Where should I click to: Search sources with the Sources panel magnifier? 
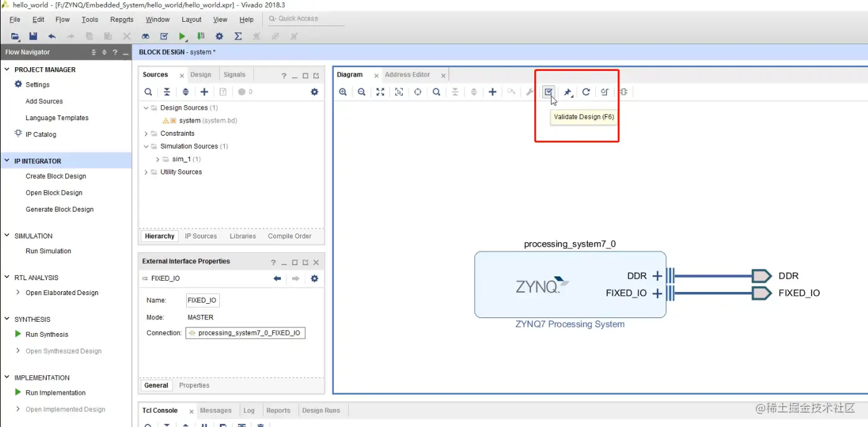(x=148, y=92)
